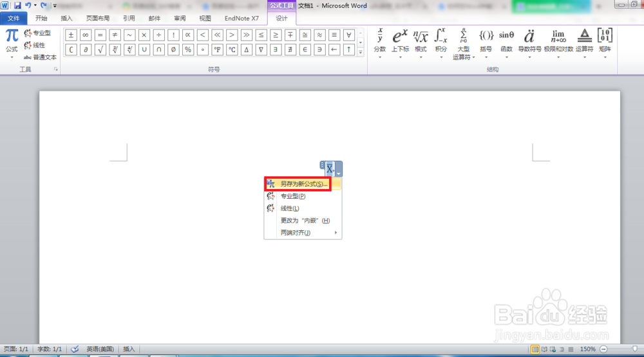
Task: Switch to outline view
Action: 562,349
